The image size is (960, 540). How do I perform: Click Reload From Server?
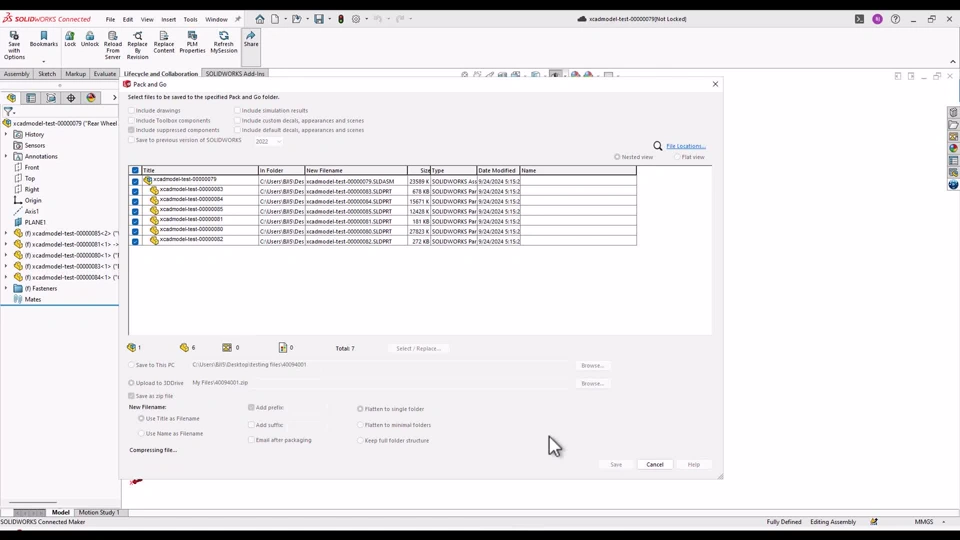pos(113,46)
